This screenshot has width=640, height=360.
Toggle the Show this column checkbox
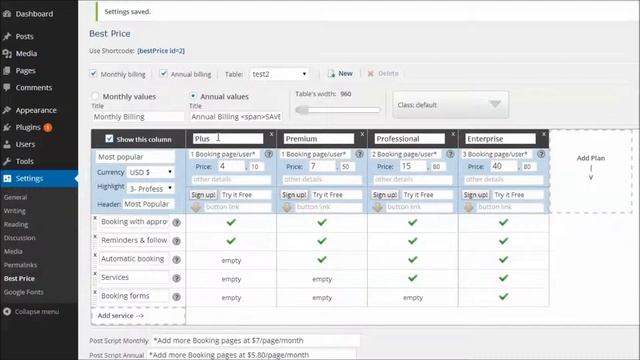pyautogui.click(x=109, y=139)
